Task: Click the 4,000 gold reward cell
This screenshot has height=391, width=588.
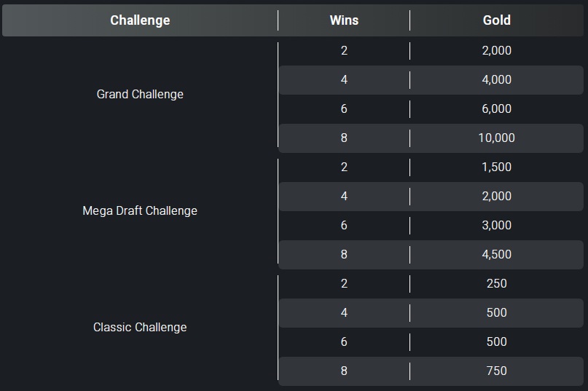Action: tap(496, 79)
